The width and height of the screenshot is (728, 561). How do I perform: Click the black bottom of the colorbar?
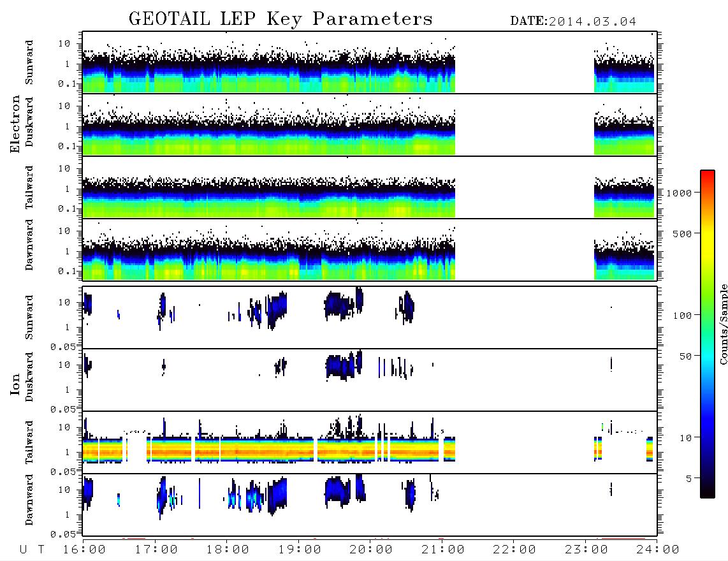(x=708, y=493)
